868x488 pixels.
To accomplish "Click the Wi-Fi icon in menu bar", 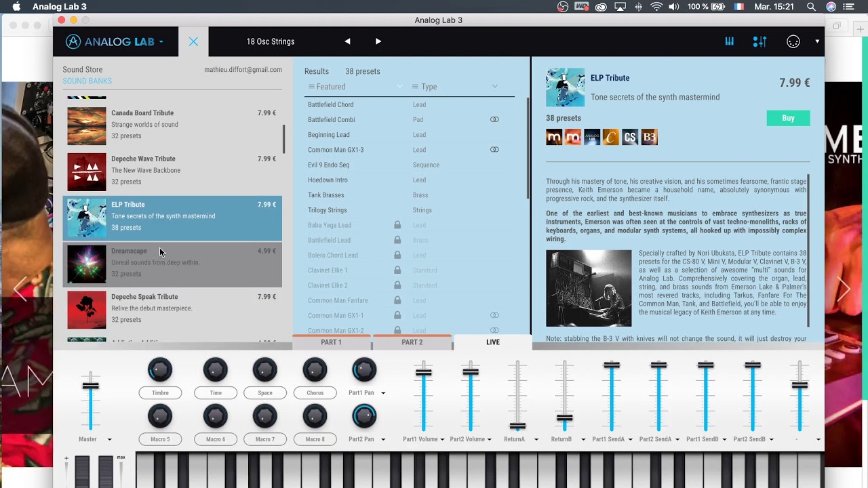I will 656,7.
